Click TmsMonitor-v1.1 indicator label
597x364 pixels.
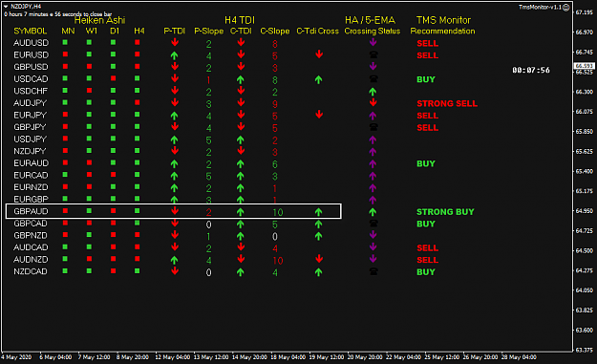click(541, 8)
